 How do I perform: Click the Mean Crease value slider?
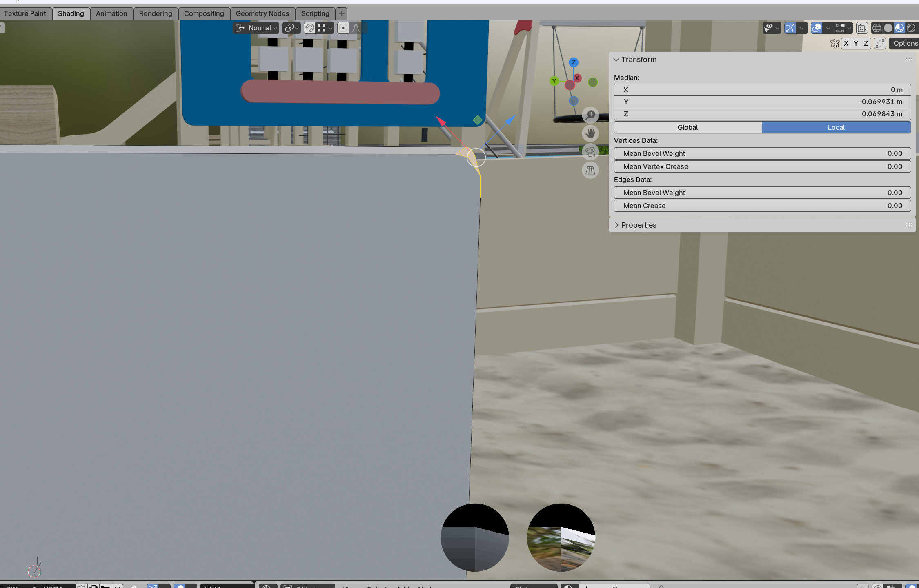point(762,206)
